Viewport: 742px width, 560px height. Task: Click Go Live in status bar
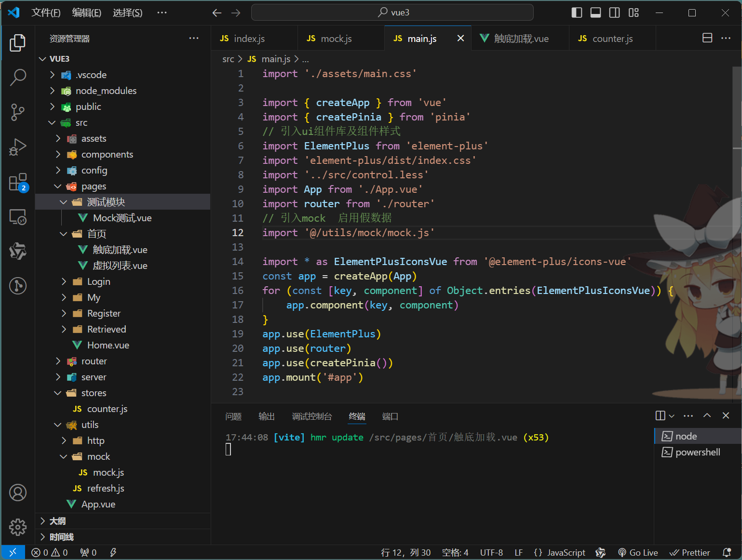[638, 552]
